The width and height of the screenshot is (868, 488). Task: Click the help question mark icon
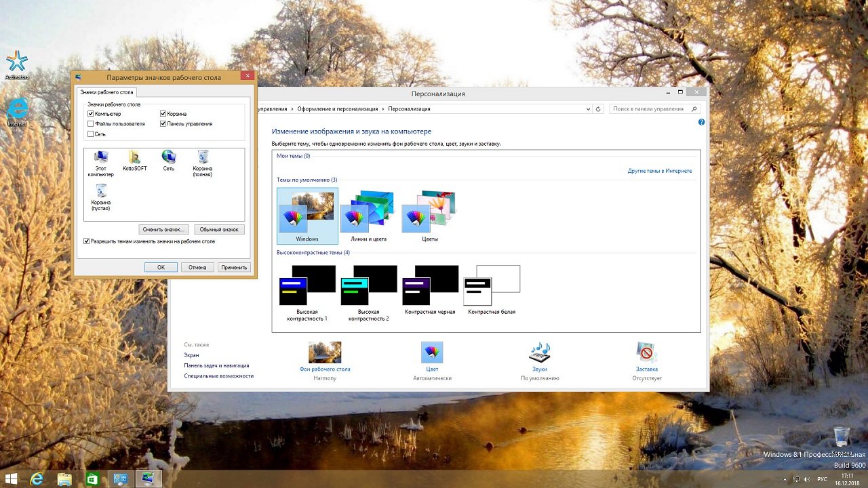click(701, 123)
